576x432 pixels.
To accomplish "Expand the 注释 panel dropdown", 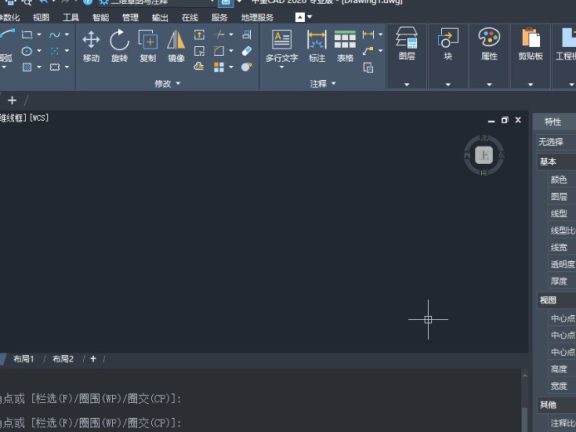I will pos(323,84).
